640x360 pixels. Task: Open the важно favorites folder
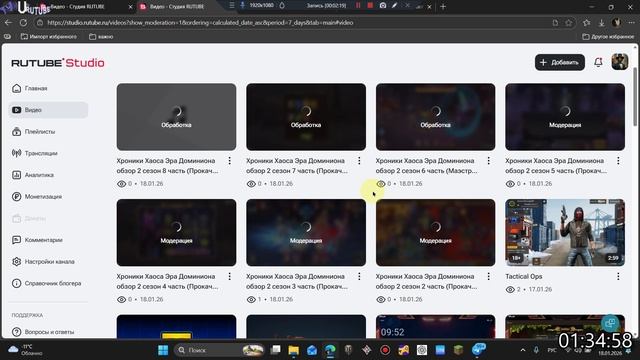(101, 37)
